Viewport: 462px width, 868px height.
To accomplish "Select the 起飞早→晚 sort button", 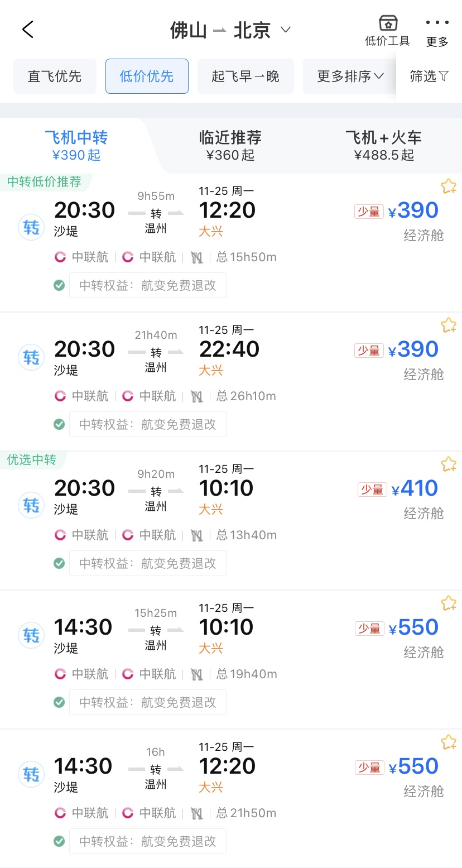I will click(246, 76).
